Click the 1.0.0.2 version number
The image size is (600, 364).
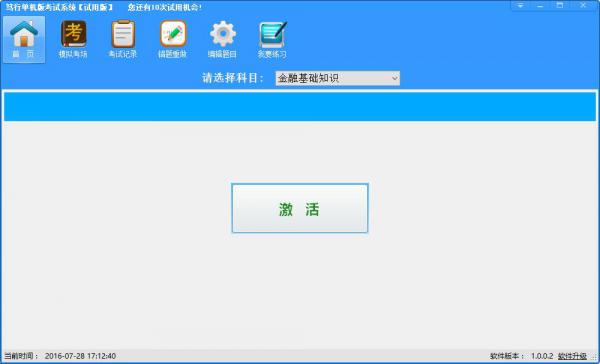[542, 356]
